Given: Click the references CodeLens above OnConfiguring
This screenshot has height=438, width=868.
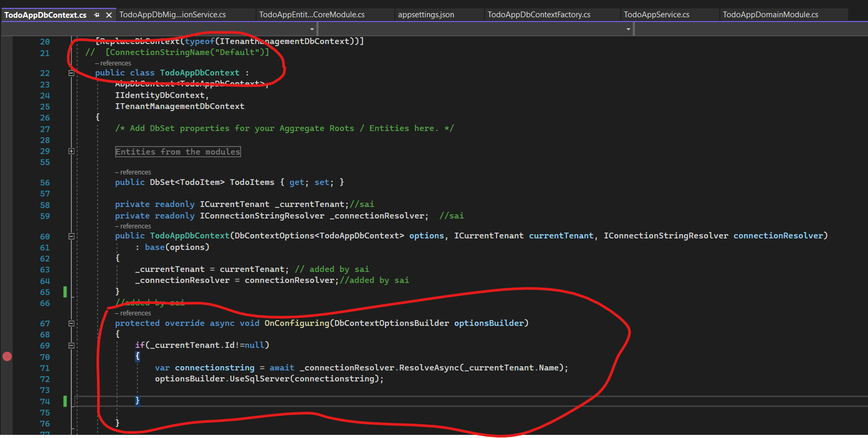Looking at the screenshot, I should click(x=133, y=313).
